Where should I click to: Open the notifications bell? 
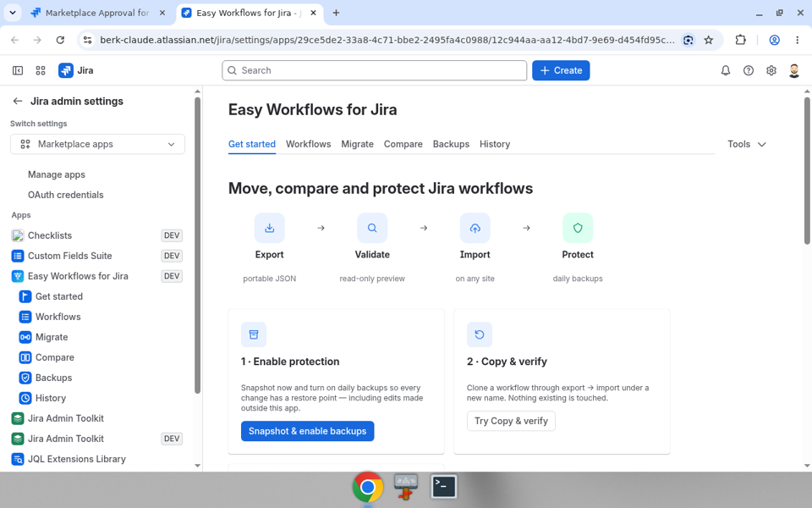[x=726, y=70]
